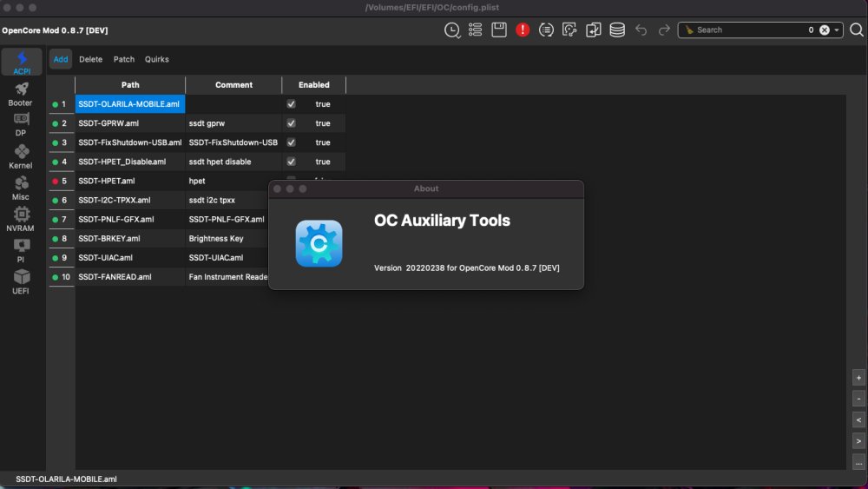Switch to the Patch tab
The height and width of the screenshot is (489, 868).
point(124,59)
